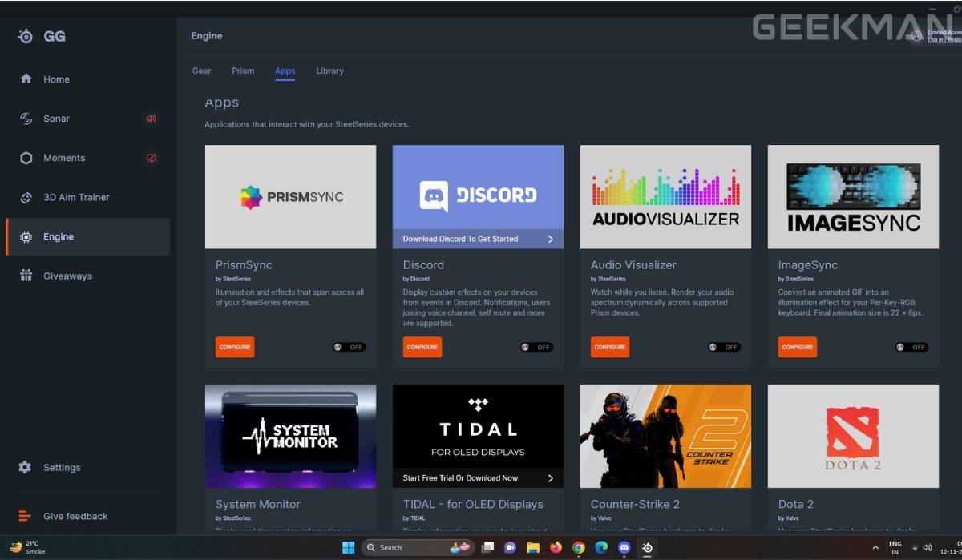
Task: Enable the Discord app OFF toggle
Action: 536,347
